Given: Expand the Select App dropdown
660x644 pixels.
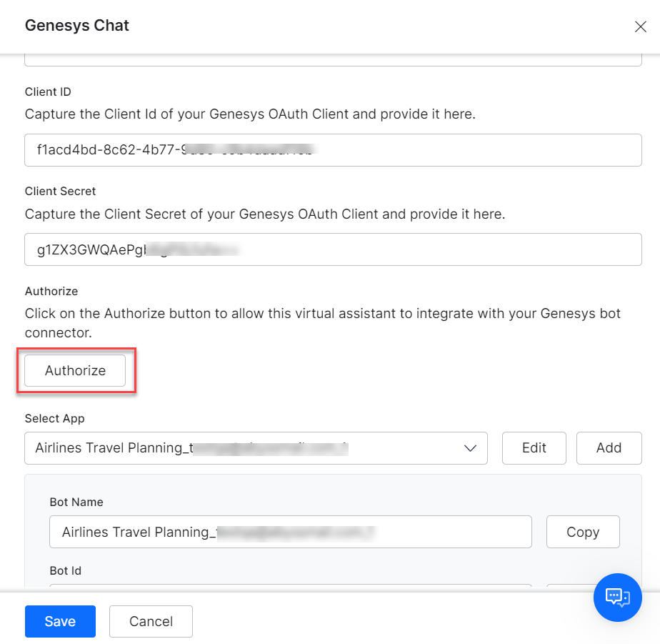Looking at the screenshot, I should tap(257, 448).
